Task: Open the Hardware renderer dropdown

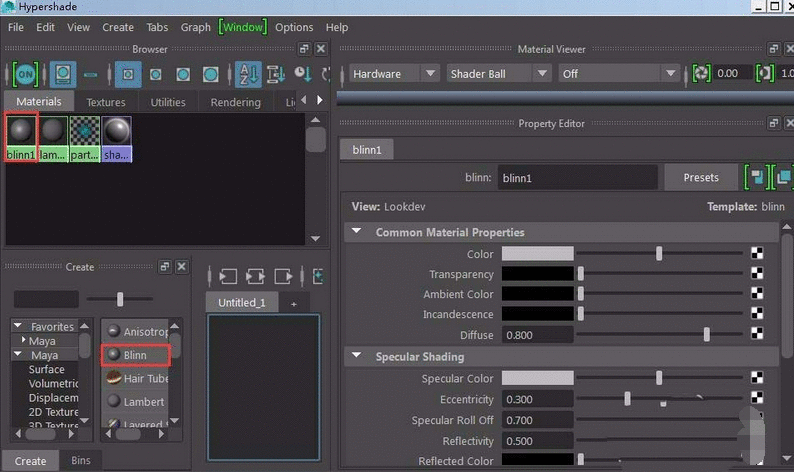Action: click(394, 74)
